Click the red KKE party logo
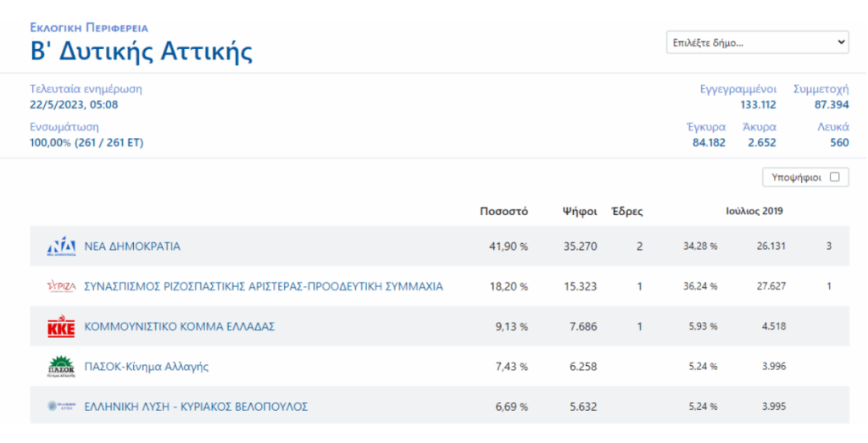The height and width of the screenshot is (443, 868). (x=61, y=327)
